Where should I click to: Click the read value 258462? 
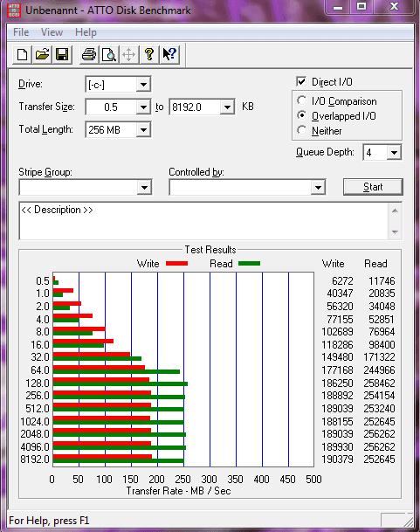(379, 383)
